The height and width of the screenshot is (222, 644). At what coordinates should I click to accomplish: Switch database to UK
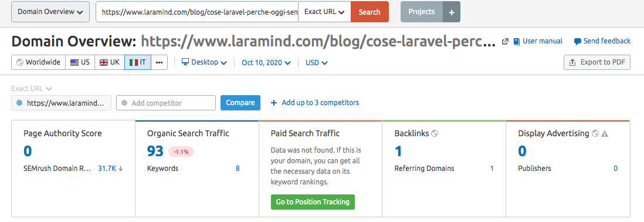click(x=110, y=62)
